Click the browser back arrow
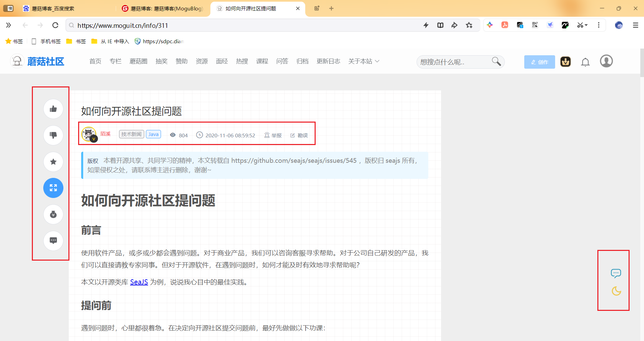This screenshot has width=644, height=341. coord(25,25)
